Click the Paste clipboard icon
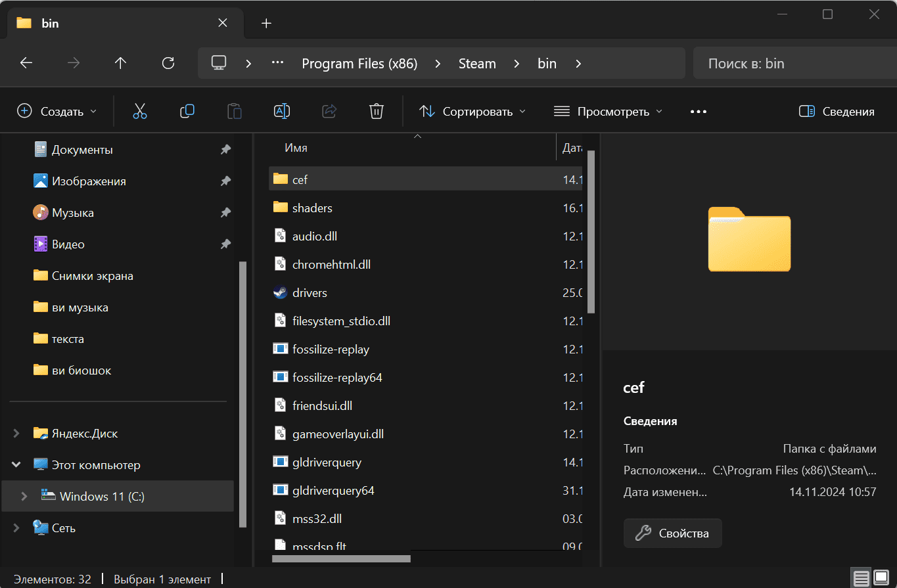The width and height of the screenshot is (897, 588). point(235,111)
